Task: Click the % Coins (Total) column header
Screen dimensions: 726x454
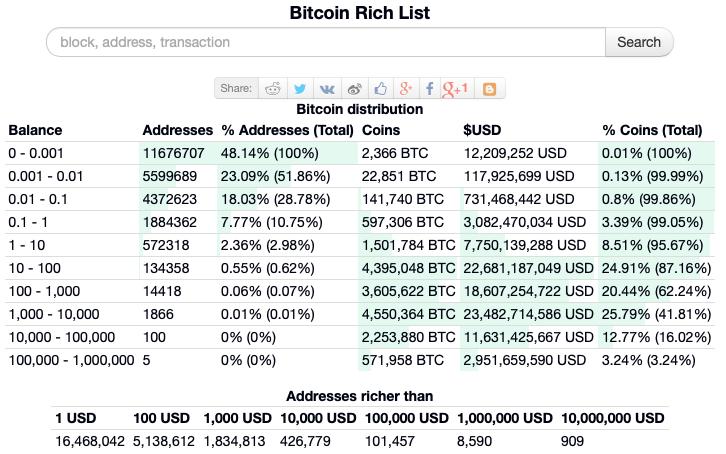Action: (652, 130)
